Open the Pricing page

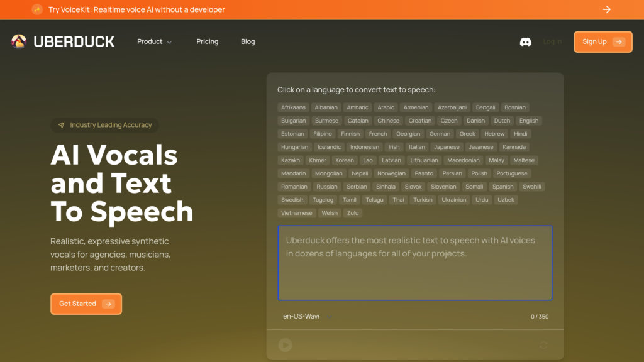208,41
